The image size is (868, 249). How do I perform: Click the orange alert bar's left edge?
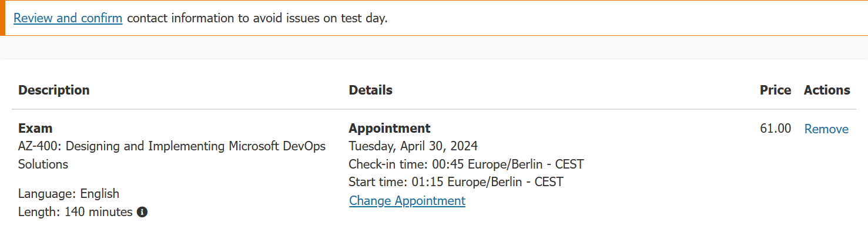tap(2, 18)
